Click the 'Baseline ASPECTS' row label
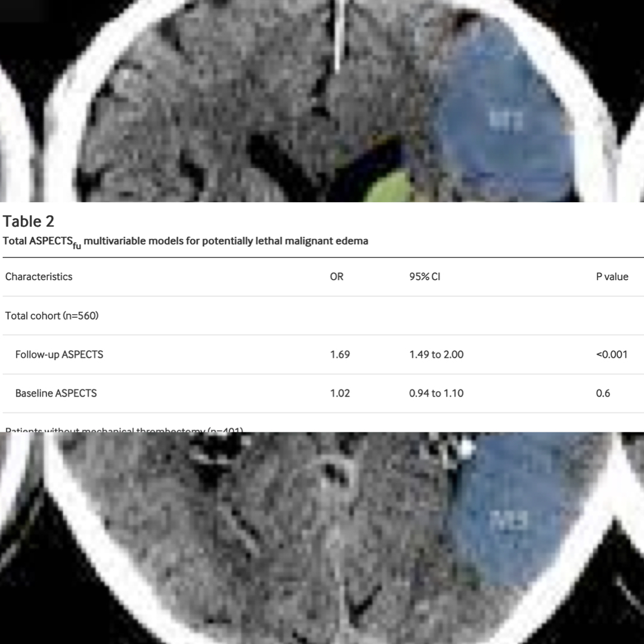Image resolution: width=644 pixels, height=644 pixels. click(56, 393)
